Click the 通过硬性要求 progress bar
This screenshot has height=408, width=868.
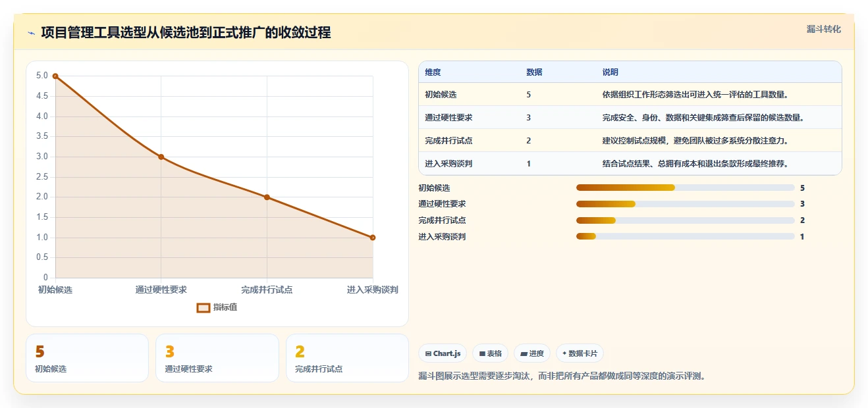coord(685,204)
